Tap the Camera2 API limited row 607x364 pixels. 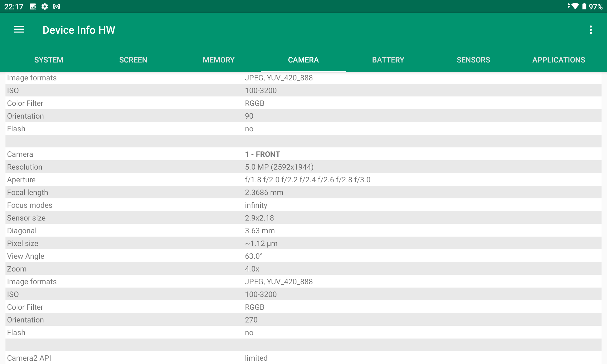[303, 358]
